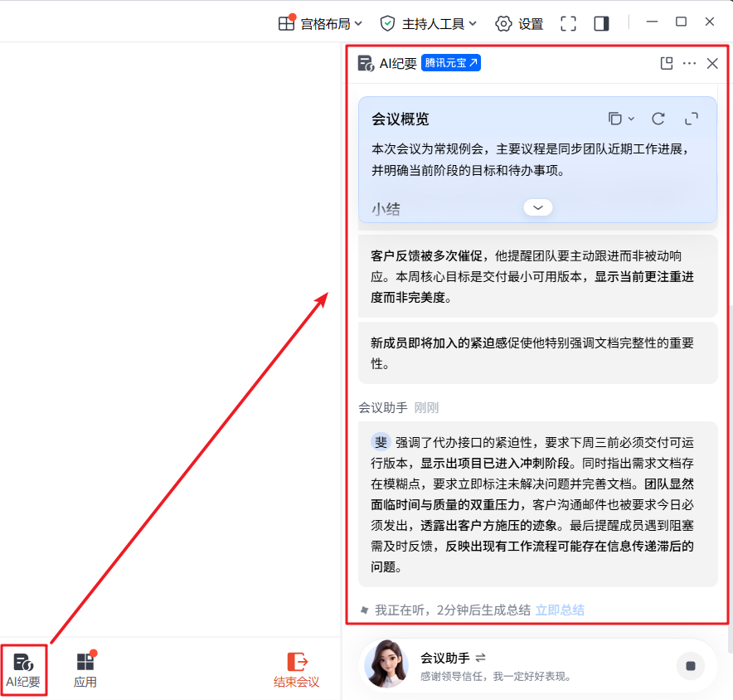Enter fullscreen mode icon

568,23
